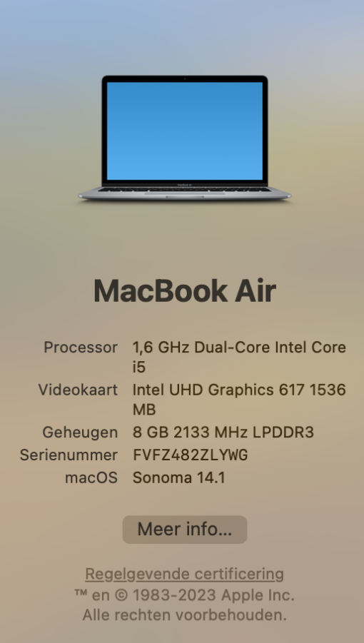Click the laptop keyboard in the image
Image resolution: width=364 pixels, height=643 pixels.
click(x=184, y=189)
